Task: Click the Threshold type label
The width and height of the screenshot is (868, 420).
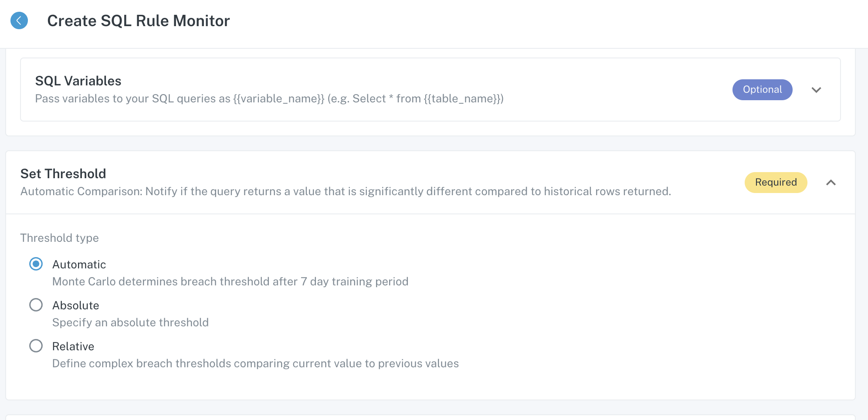Action: (59, 238)
